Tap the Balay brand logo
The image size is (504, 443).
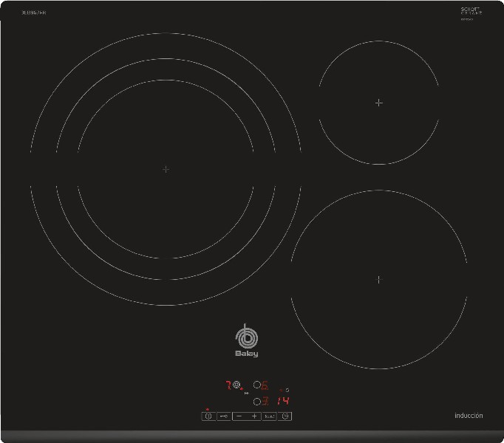(x=247, y=341)
